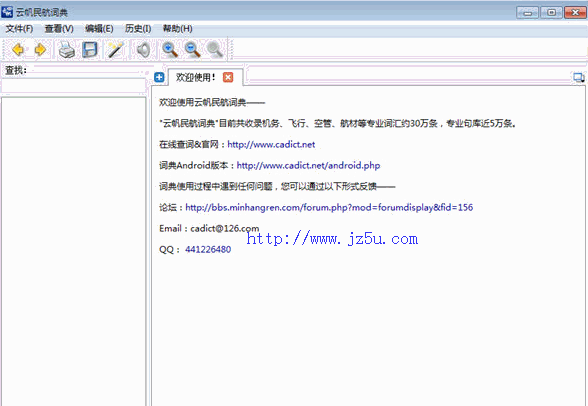Print using the printer icon
This screenshot has width=588, height=406.
pos(67,50)
